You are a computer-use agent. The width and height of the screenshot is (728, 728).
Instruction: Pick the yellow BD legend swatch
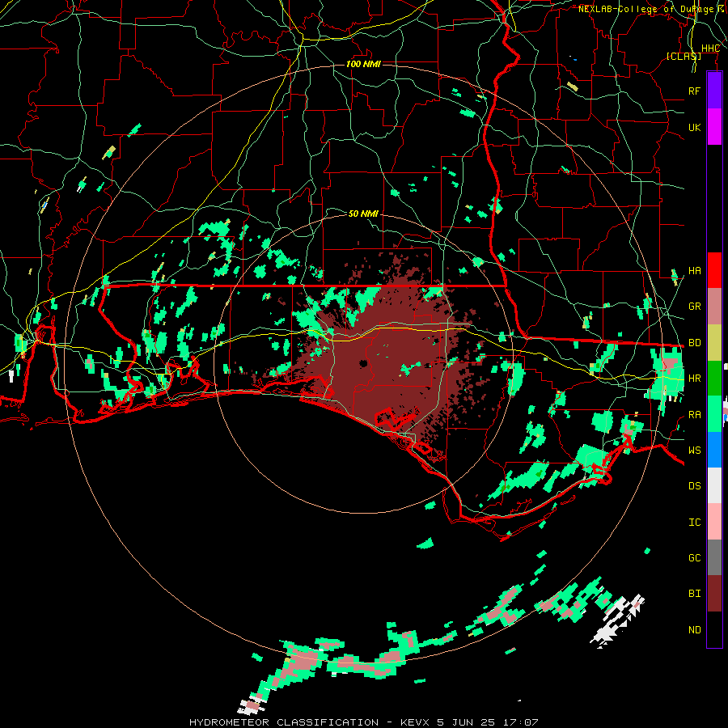pos(714,343)
